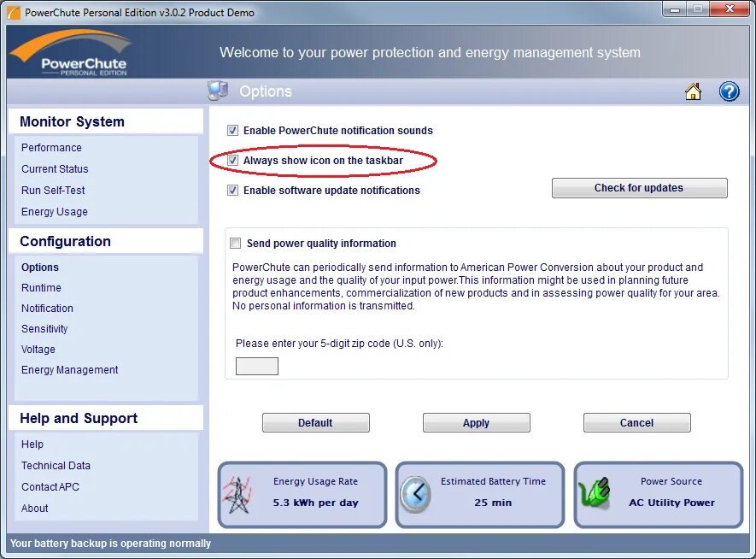Click status text 'Your battery backup is operating normally'
756x559 pixels.
110,544
